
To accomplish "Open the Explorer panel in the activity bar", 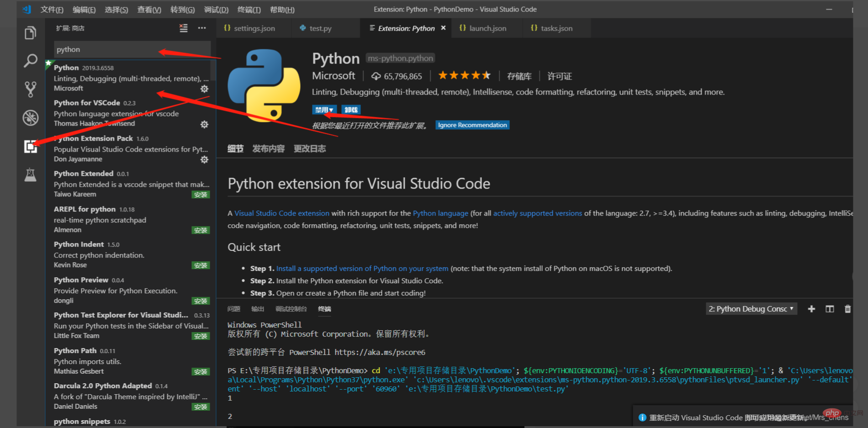I will (30, 32).
